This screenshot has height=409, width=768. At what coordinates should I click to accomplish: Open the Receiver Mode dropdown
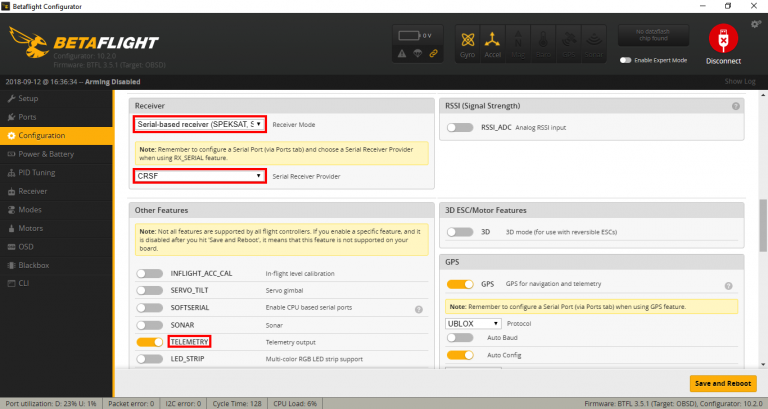click(x=200, y=124)
